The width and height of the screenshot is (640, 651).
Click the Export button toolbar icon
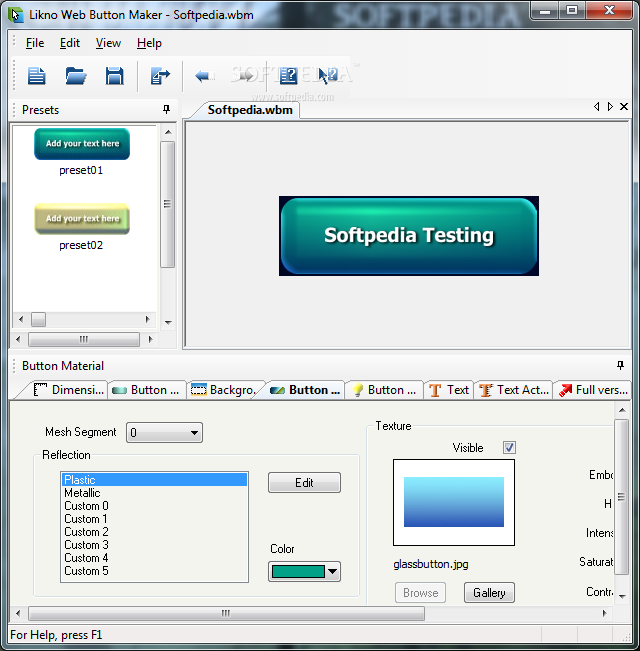click(x=160, y=76)
